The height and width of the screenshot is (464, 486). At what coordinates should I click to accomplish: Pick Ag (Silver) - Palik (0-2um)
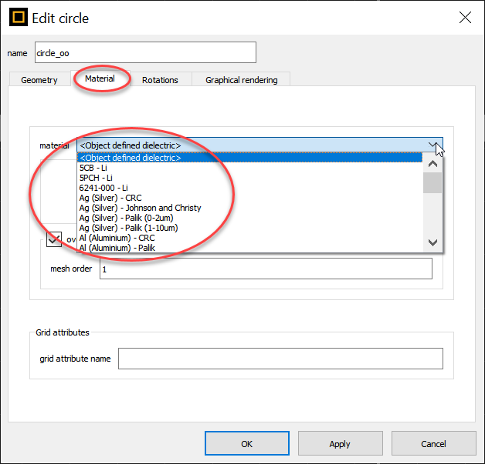pyautogui.click(x=250, y=218)
